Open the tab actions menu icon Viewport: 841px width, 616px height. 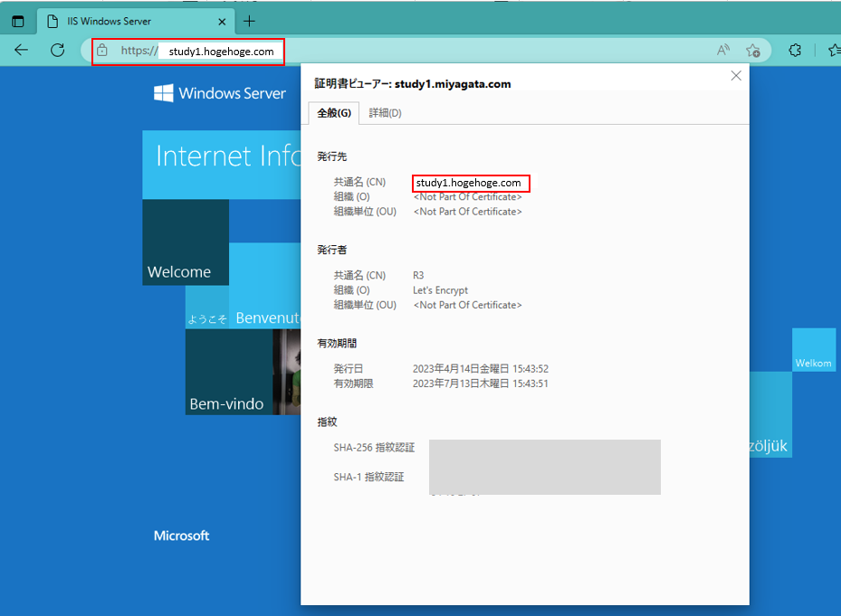(x=18, y=22)
